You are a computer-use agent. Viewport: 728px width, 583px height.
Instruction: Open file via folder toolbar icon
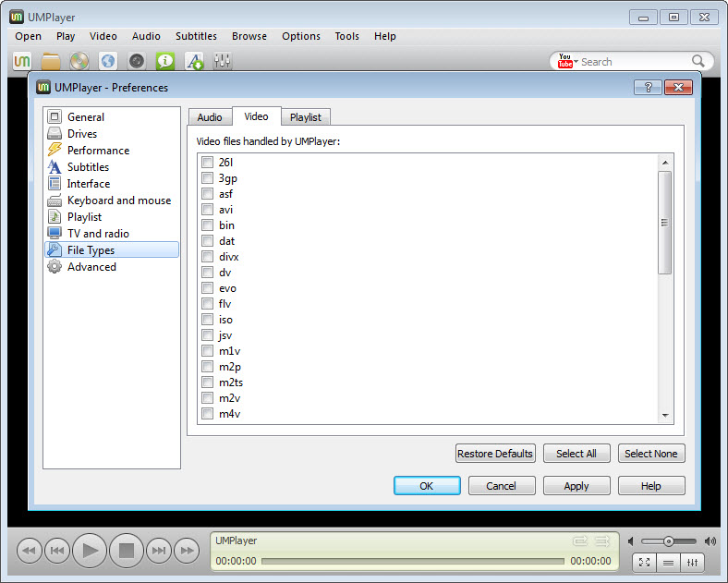(51, 61)
